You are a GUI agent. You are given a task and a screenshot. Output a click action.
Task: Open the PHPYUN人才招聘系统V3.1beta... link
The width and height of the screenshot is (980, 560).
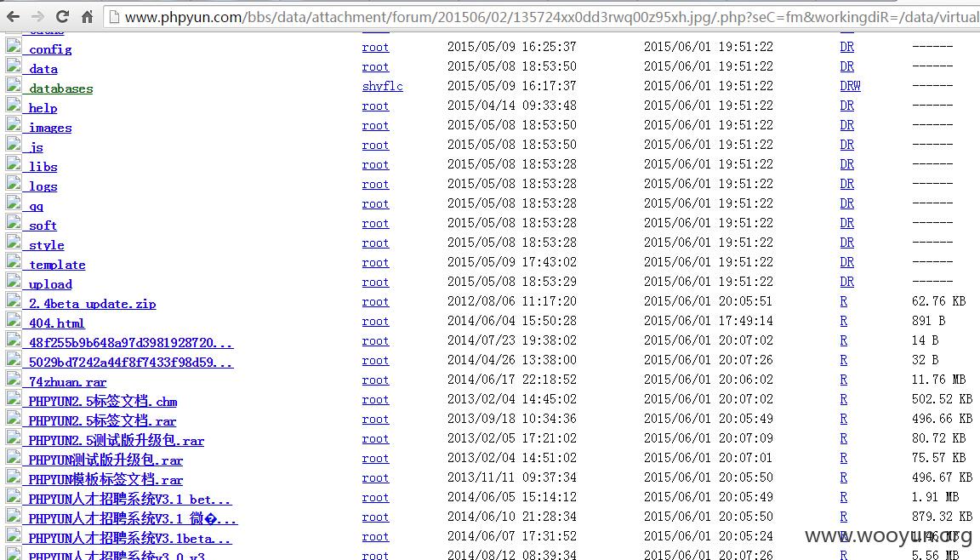(x=130, y=539)
